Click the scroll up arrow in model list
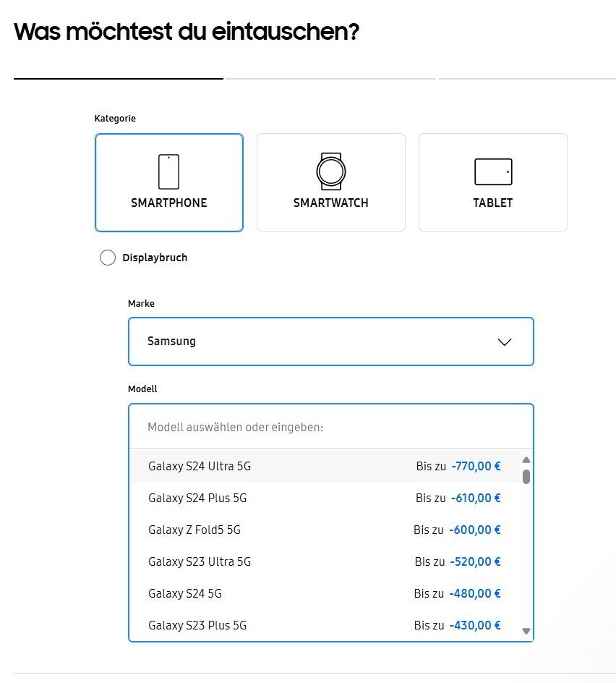 tap(526, 460)
